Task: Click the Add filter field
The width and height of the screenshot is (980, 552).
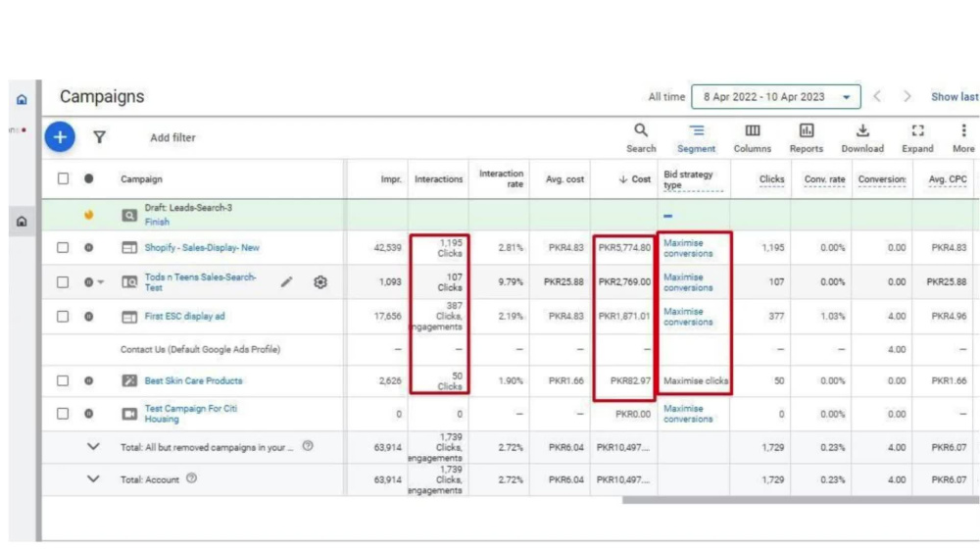Action: click(x=172, y=137)
